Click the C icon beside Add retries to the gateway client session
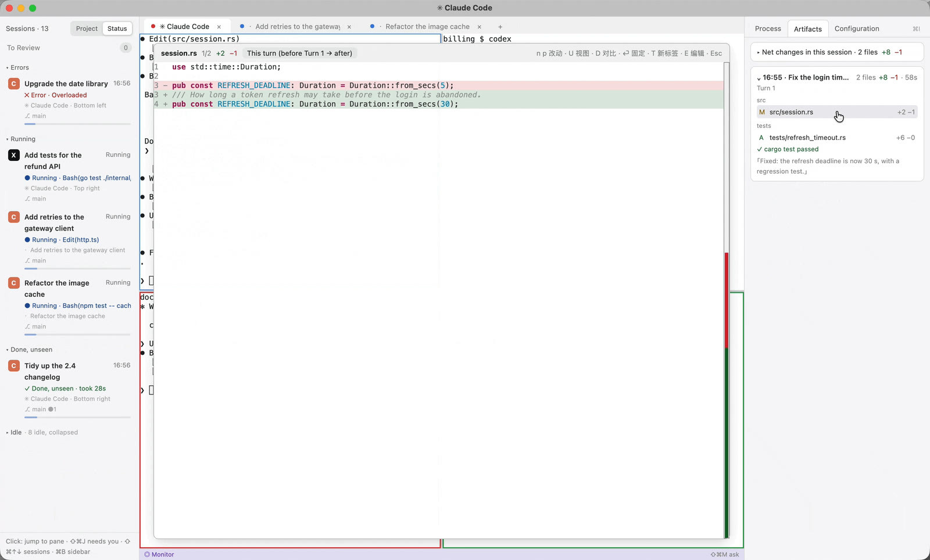 click(14, 217)
